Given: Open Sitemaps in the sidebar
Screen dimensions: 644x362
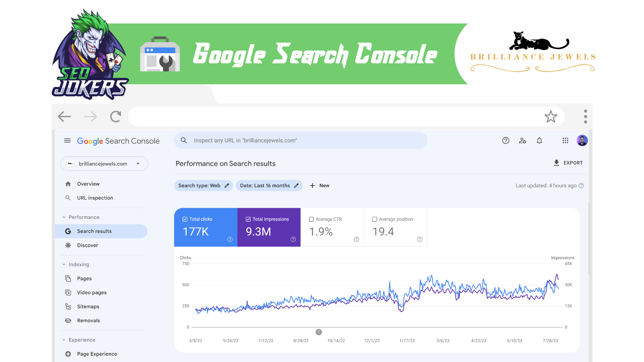Looking at the screenshot, I should [88, 306].
